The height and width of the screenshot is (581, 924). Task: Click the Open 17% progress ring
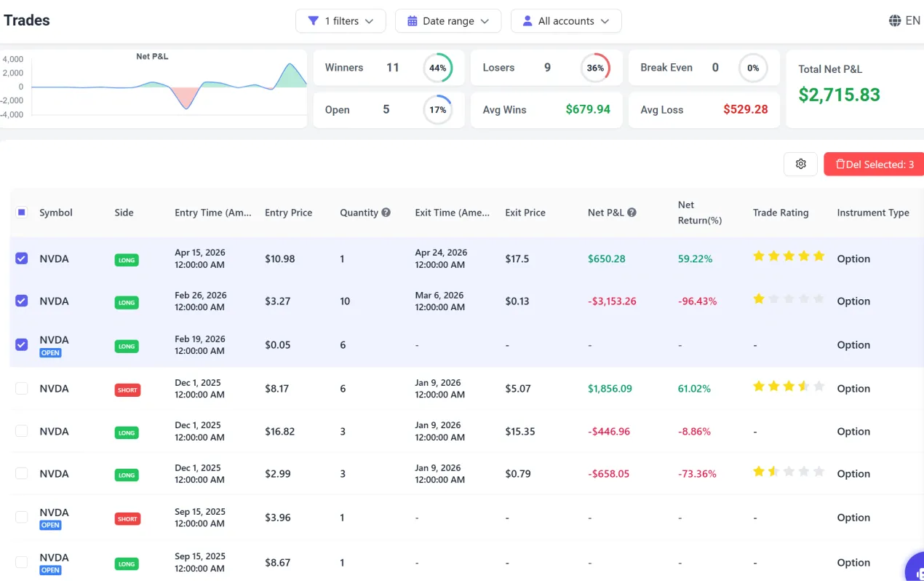tap(438, 110)
